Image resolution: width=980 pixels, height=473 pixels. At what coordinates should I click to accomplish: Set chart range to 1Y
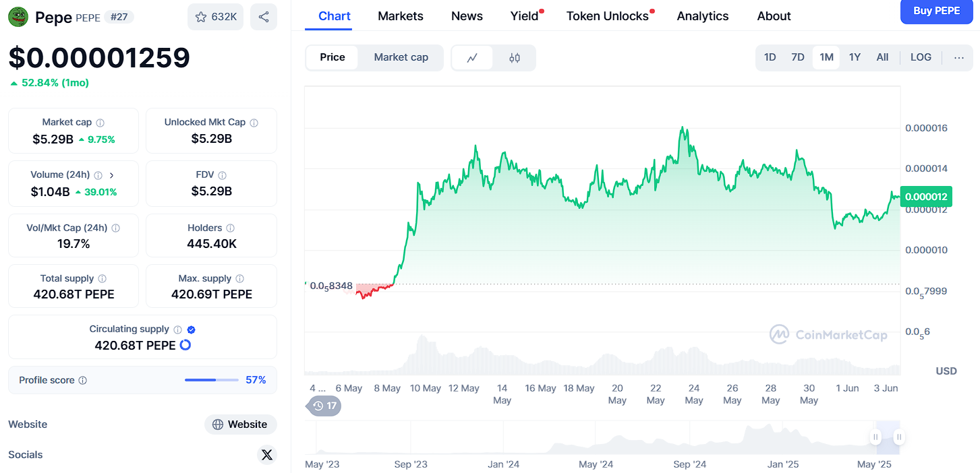(x=855, y=57)
